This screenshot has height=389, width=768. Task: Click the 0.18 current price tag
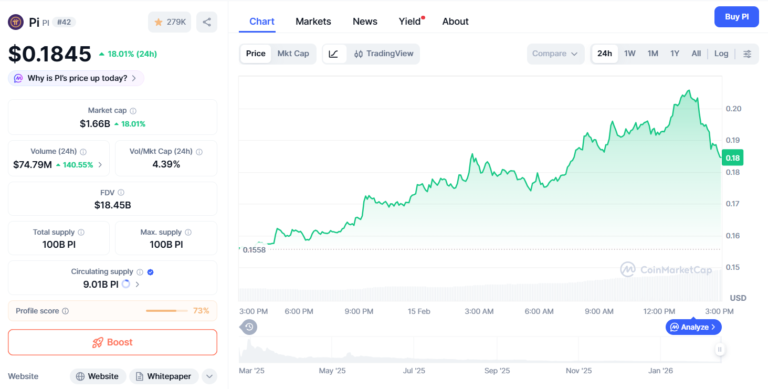point(732,158)
